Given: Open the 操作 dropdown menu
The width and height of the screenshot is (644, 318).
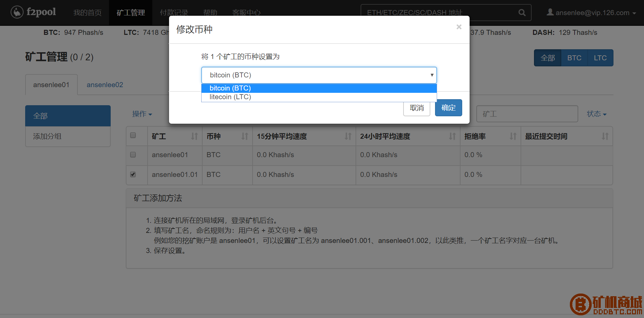Looking at the screenshot, I should point(142,114).
